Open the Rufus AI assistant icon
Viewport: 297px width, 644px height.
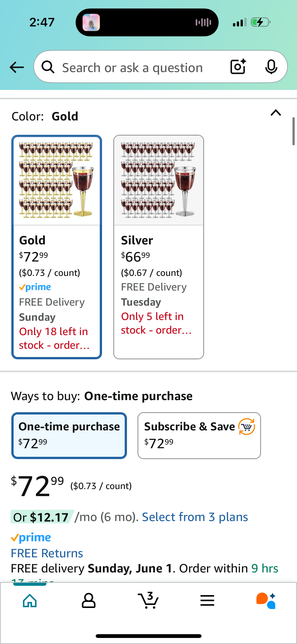pos(266,601)
